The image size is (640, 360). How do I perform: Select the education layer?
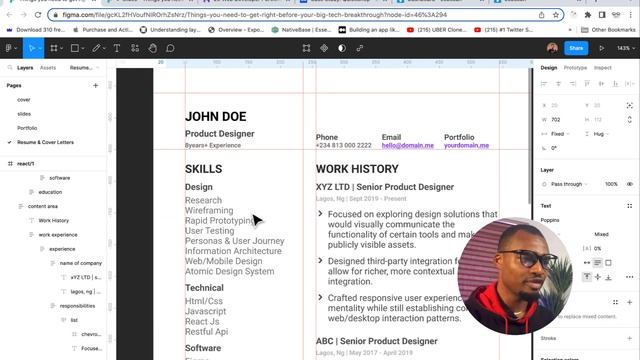click(x=50, y=192)
